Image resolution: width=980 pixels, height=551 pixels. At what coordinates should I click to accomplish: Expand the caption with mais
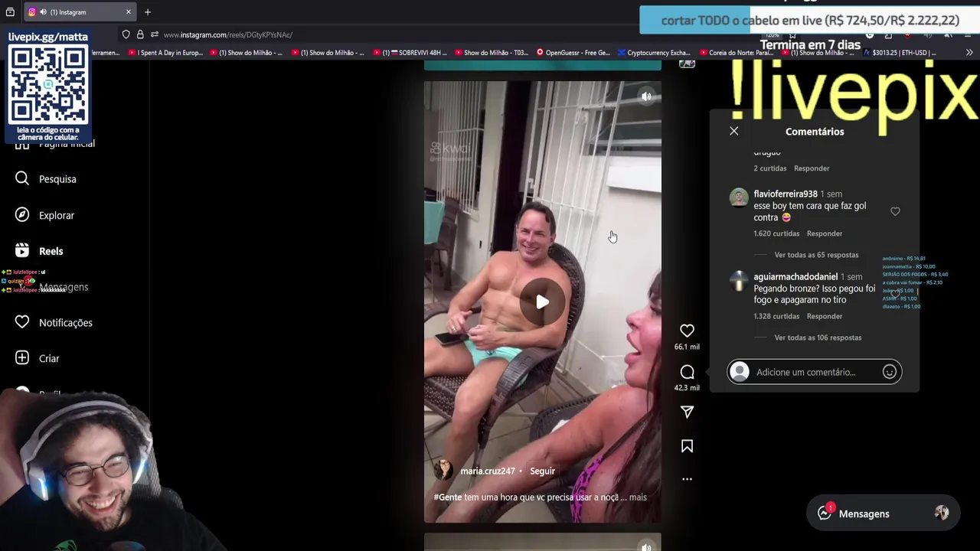pyautogui.click(x=638, y=497)
